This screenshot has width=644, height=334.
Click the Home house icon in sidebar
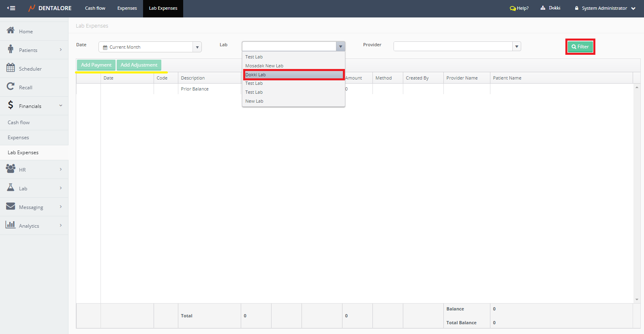(x=11, y=30)
